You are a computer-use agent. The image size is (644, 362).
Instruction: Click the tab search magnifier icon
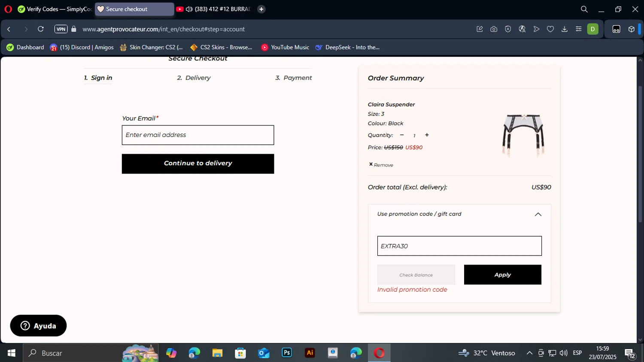click(x=584, y=9)
